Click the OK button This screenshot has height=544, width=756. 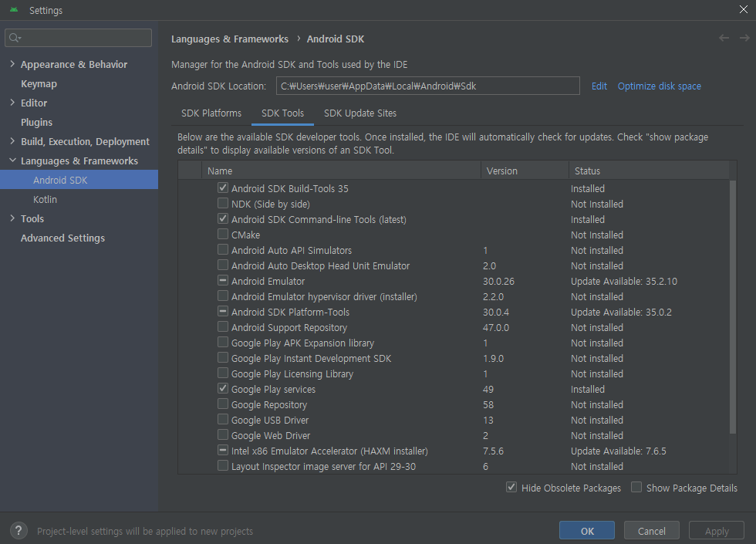point(587,531)
